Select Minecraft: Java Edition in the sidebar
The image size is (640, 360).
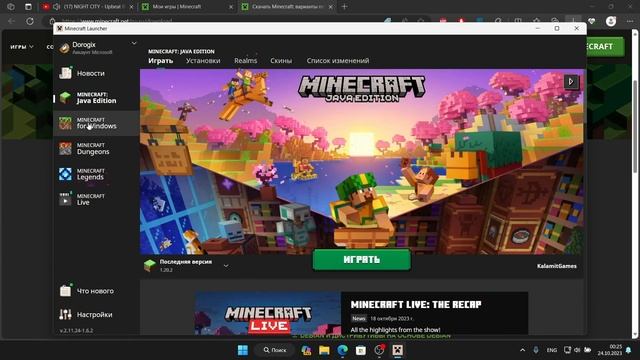coord(96,98)
